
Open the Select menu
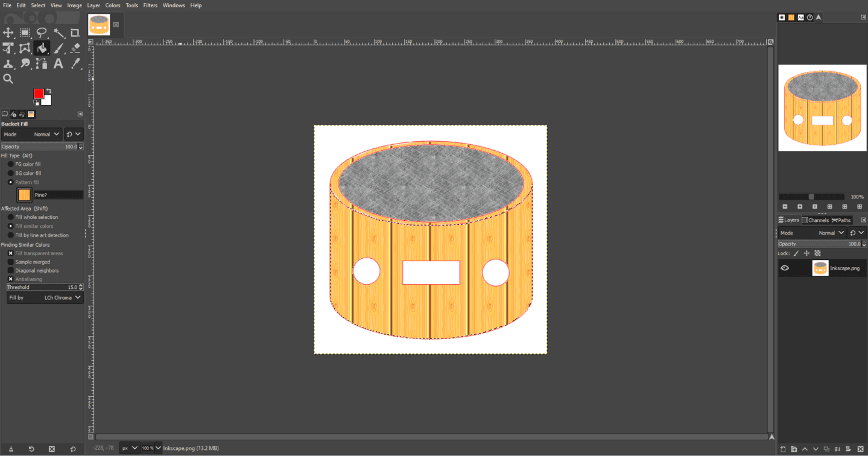(38, 5)
